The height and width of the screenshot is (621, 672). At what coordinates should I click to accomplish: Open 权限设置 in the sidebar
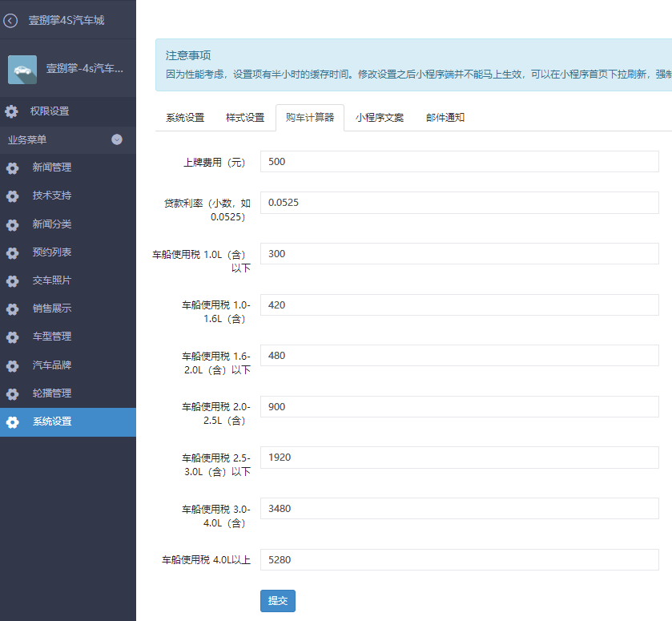50,111
